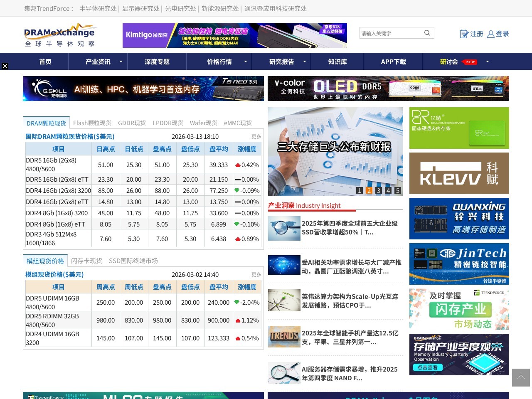Open the KLEVV 科赋 advertisement banner
Screen dimensions: 532x399
coord(459,173)
